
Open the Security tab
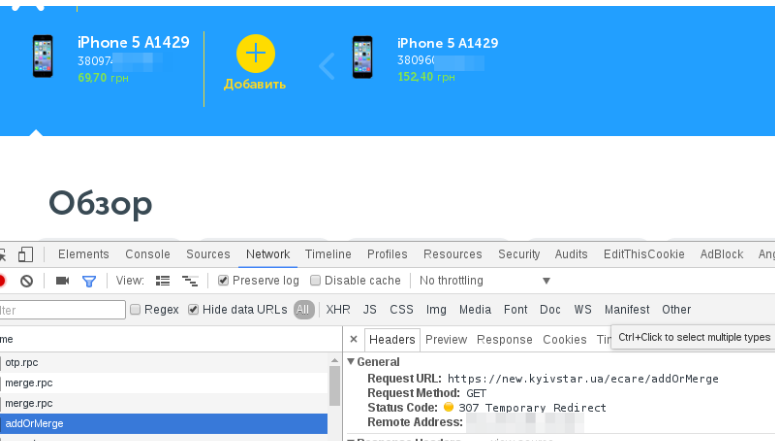(519, 254)
